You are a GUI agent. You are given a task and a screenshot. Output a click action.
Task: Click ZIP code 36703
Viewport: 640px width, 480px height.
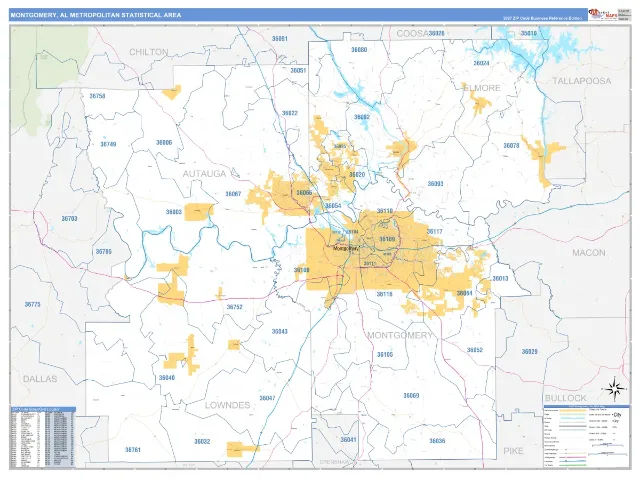(69, 219)
